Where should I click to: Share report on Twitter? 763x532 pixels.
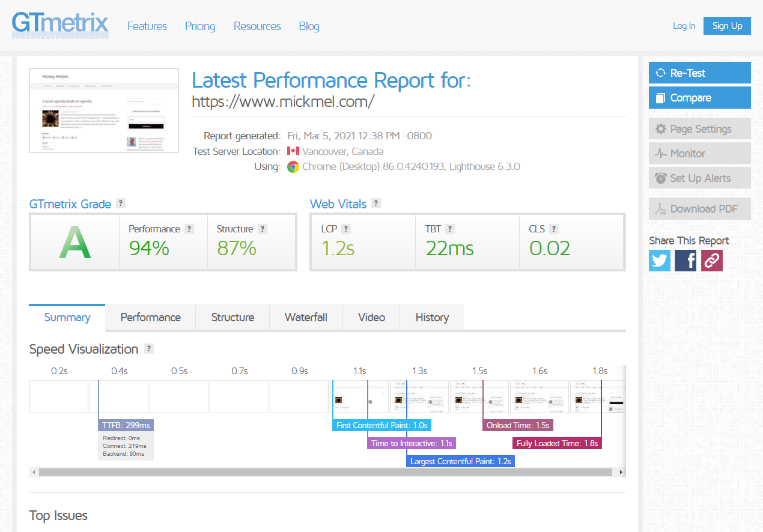(660, 261)
